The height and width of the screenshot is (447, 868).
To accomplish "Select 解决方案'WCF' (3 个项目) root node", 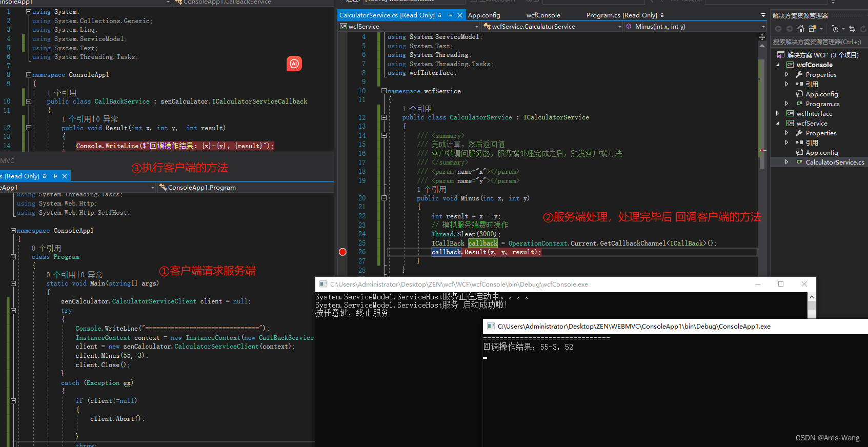I will [823, 55].
